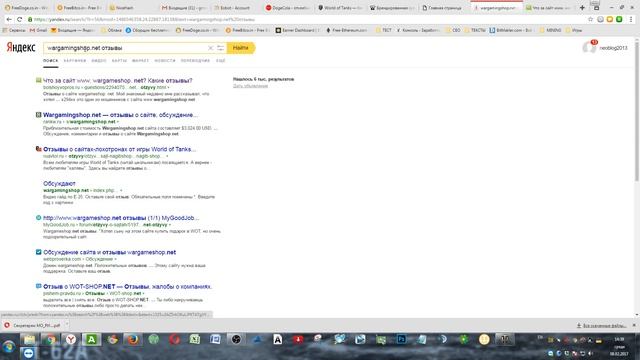Viewport: 640px width, 360px height.
Task: Open advanced search settings icon in search box
Action: (x=220, y=48)
